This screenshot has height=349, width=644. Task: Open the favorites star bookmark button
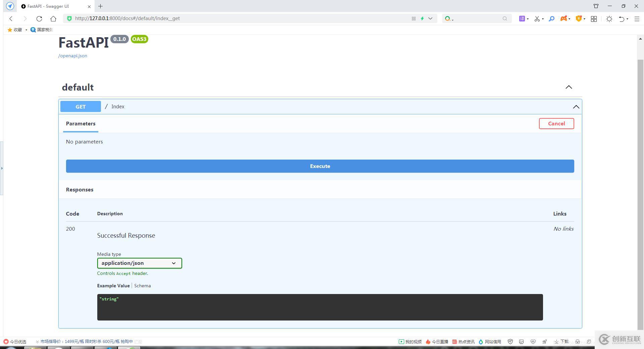15,30
